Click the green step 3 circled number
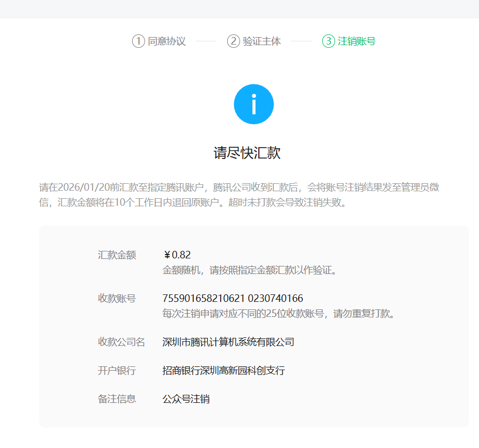The width and height of the screenshot is (479, 448). (x=329, y=41)
